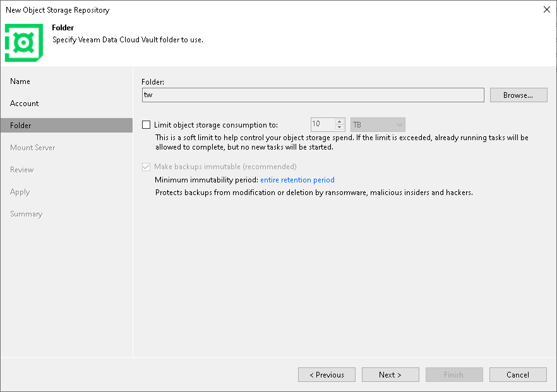Click the storage limit value field showing 10
557x392 pixels.
(x=323, y=124)
